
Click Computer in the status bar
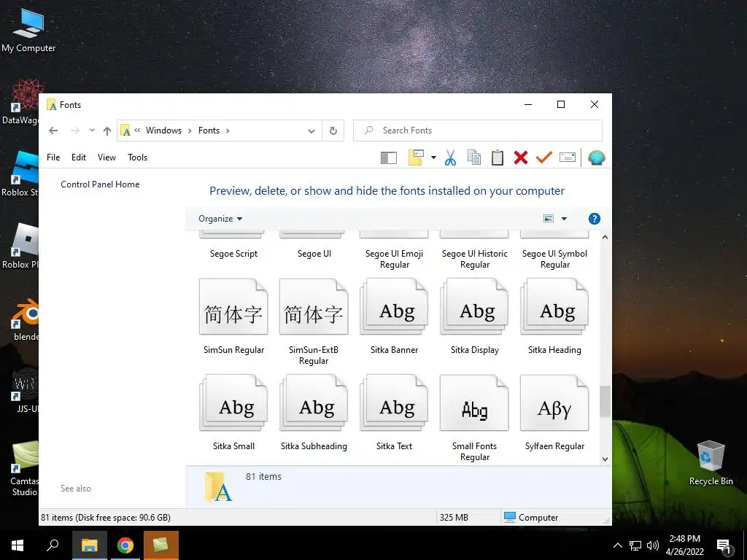[531, 517]
